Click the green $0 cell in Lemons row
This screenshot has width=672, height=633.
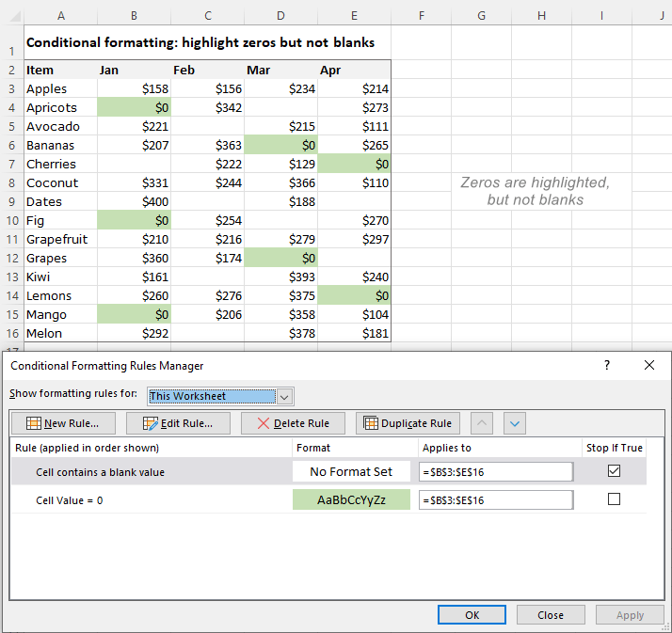tap(354, 296)
